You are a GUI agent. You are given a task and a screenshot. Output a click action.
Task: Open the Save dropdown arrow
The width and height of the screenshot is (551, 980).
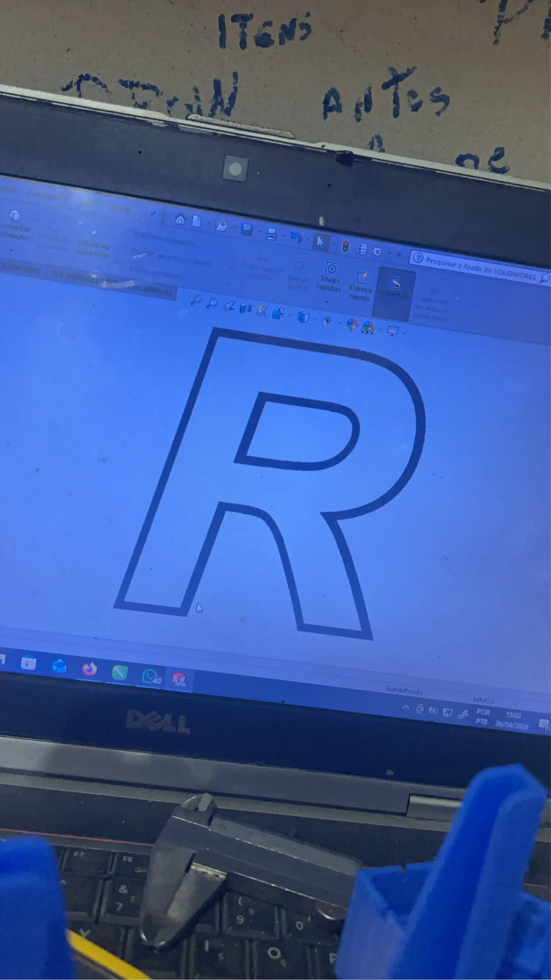(x=259, y=231)
